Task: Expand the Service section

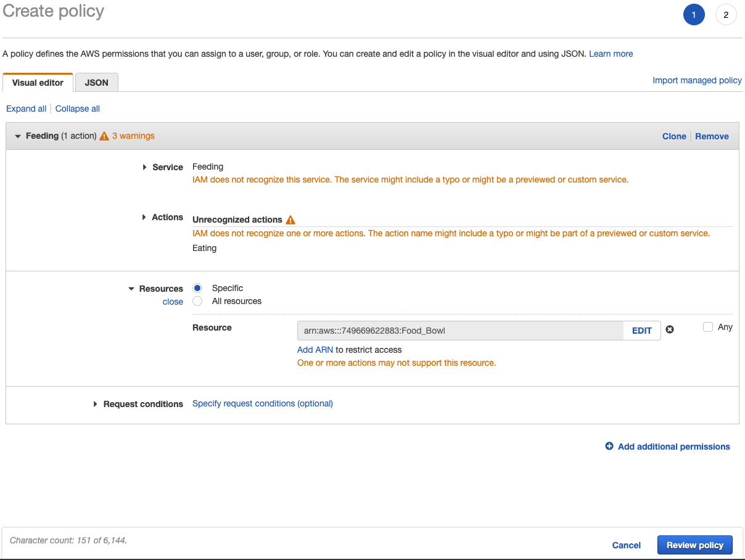Action: (x=144, y=167)
